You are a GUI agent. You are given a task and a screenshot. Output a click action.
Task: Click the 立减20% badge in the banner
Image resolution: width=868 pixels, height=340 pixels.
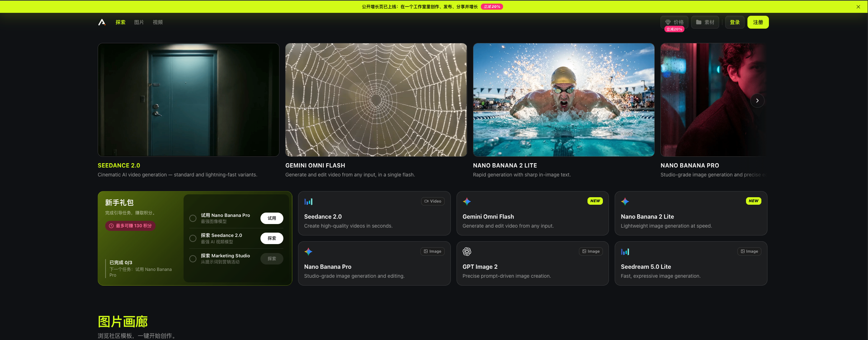coord(492,7)
